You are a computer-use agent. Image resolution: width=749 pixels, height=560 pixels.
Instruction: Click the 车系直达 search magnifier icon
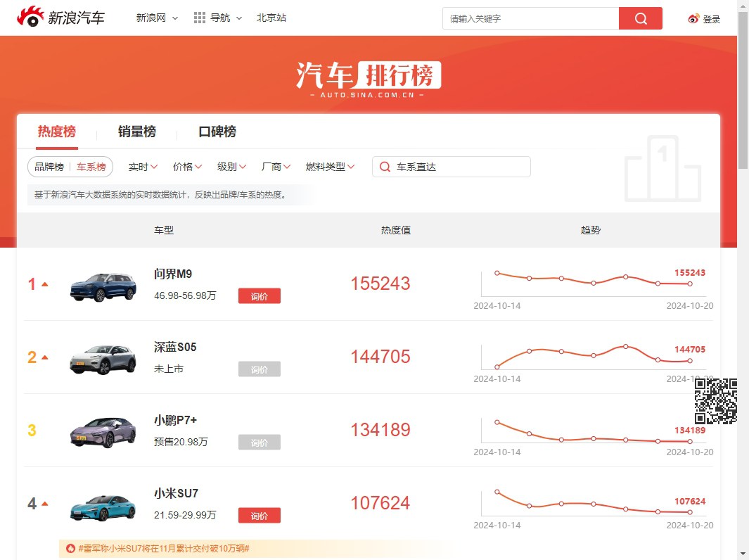[x=385, y=167]
